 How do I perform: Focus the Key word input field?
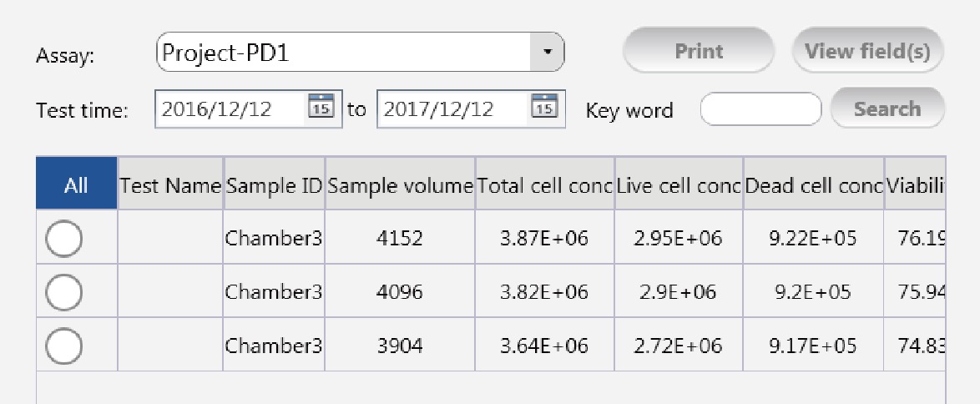[x=761, y=109]
